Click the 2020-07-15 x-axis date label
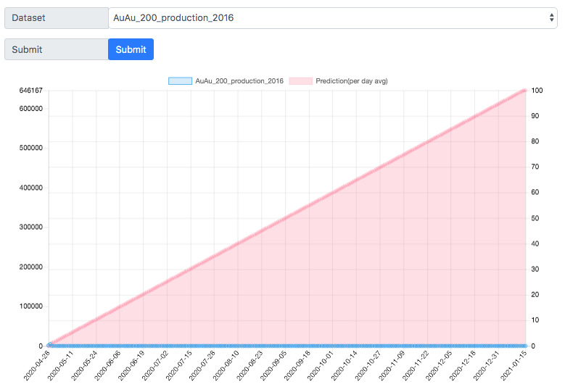The width and height of the screenshot is (565, 392). point(178,365)
